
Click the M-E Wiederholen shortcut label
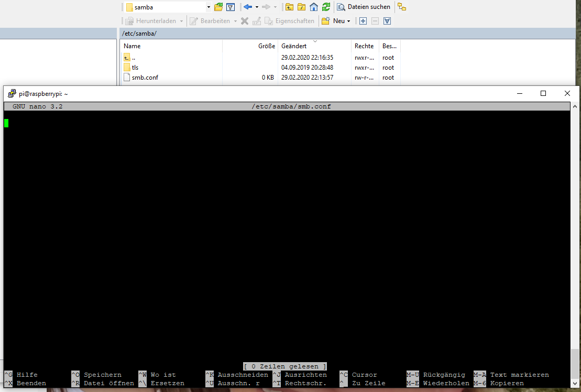438,384
